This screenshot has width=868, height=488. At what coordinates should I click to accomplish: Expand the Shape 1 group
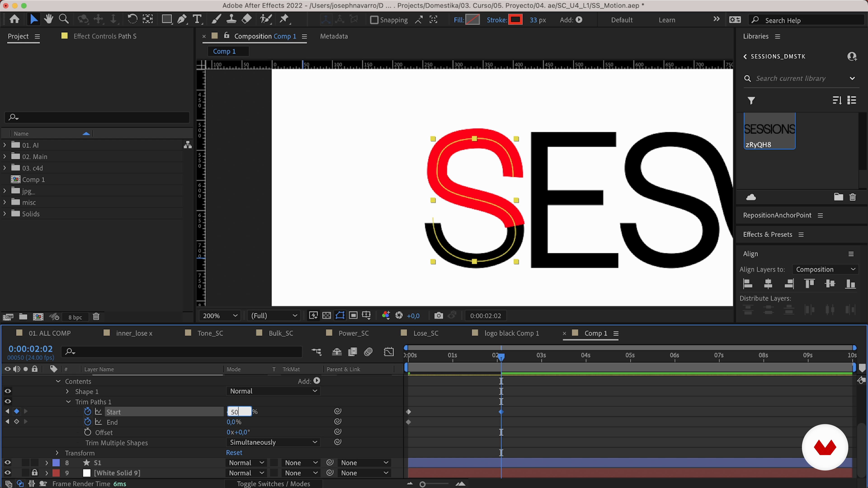point(67,391)
